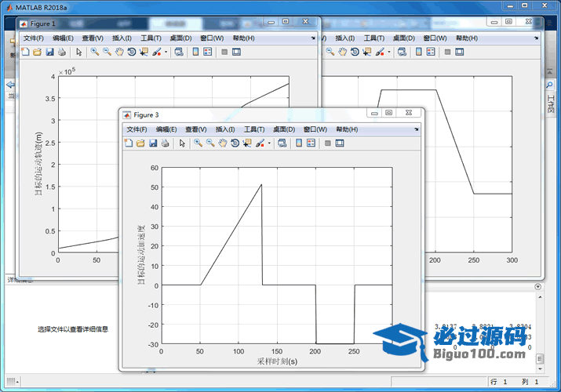Select Rotate 3D tool in Figure 2 window
This screenshot has width=561, height=392.
click(x=355, y=53)
